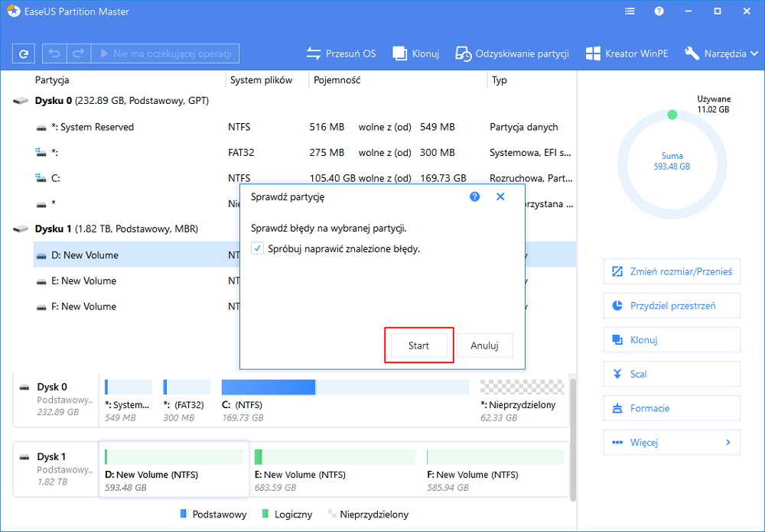Screen dimensions: 765x532
Task: Close the Sprawdź partycję dialog
Action: 500,196
